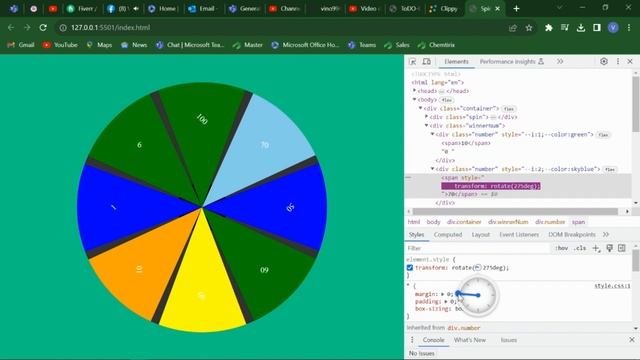Image resolution: width=640 pixels, height=360 pixels.
Task: Switch to the Elements panel tab
Action: point(456,62)
